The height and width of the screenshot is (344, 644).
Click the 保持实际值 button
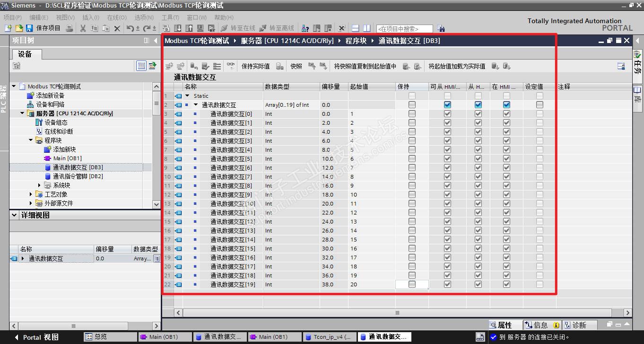pos(256,66)
